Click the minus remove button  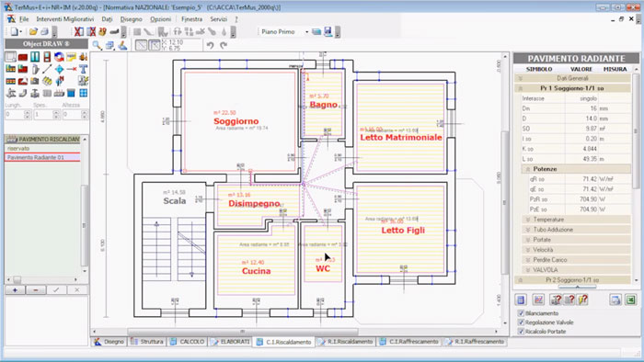click(x=36, y=289)
